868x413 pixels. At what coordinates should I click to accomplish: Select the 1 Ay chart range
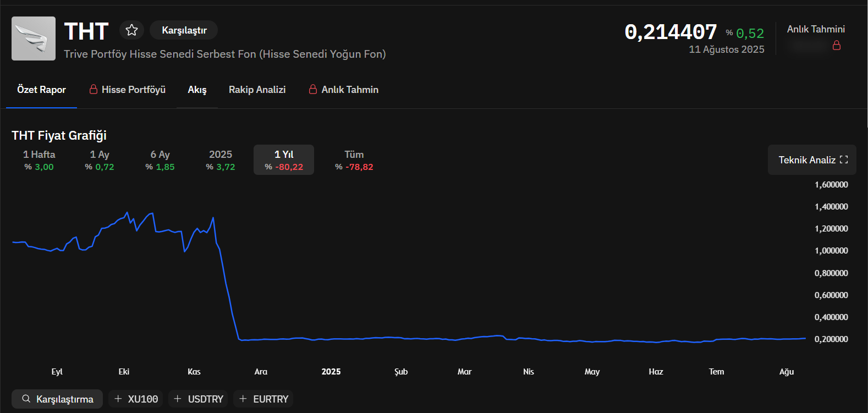coord(100,160)
